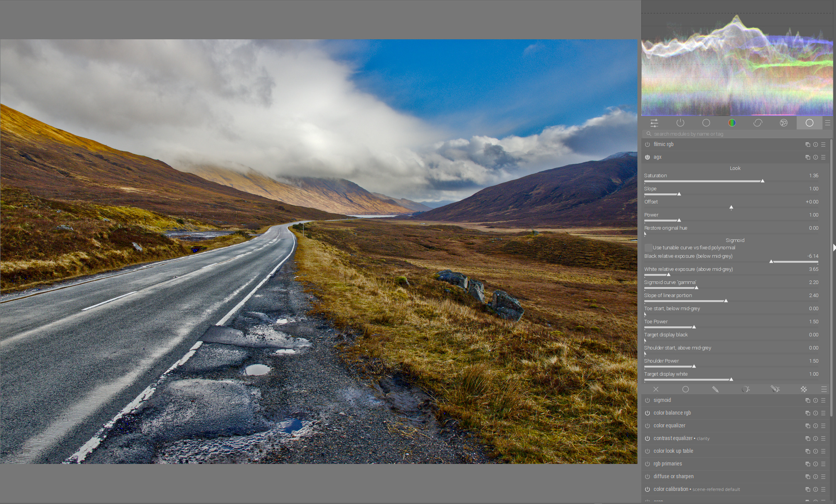Image resolution: width=836 pixels, height=504 pixels.
Task: Open the color module group tab
Action: (x=732, y=123)
